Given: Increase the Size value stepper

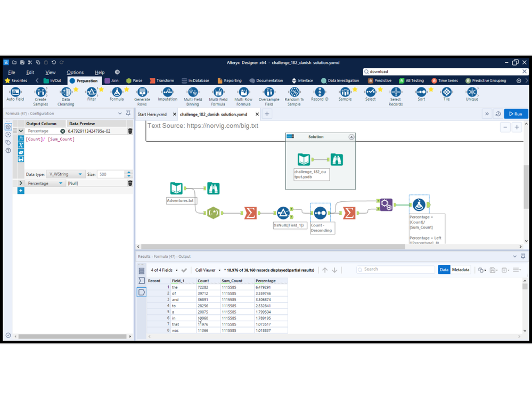Looking at the screenshot, I should click(129, 173).
